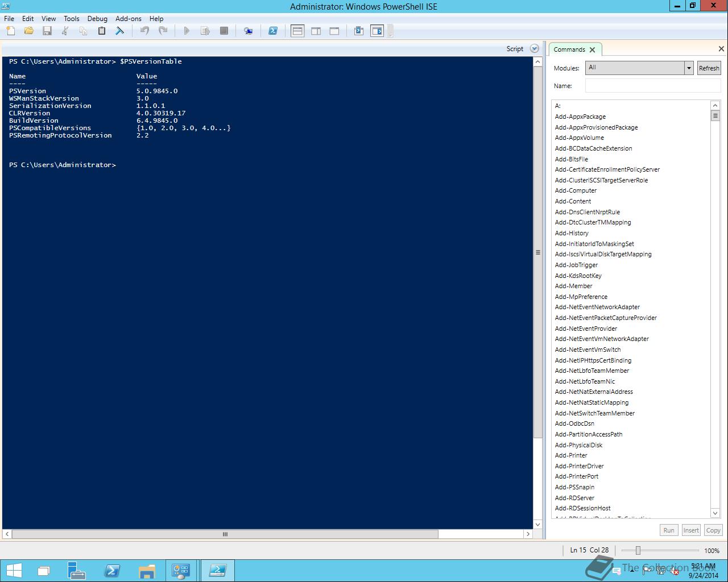The height and width of the screenshot is (582, 728).
Task: Select Add-Printer in command list
Action: 571,455
